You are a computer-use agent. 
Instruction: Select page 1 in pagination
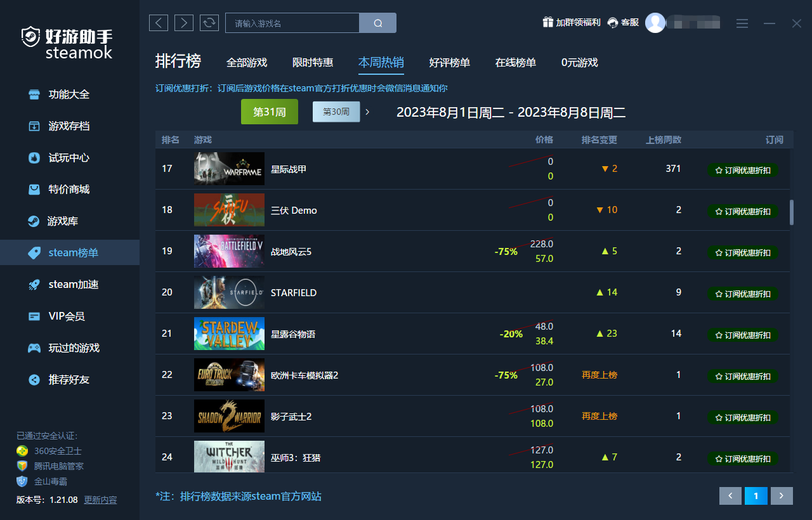coord(756,496)
